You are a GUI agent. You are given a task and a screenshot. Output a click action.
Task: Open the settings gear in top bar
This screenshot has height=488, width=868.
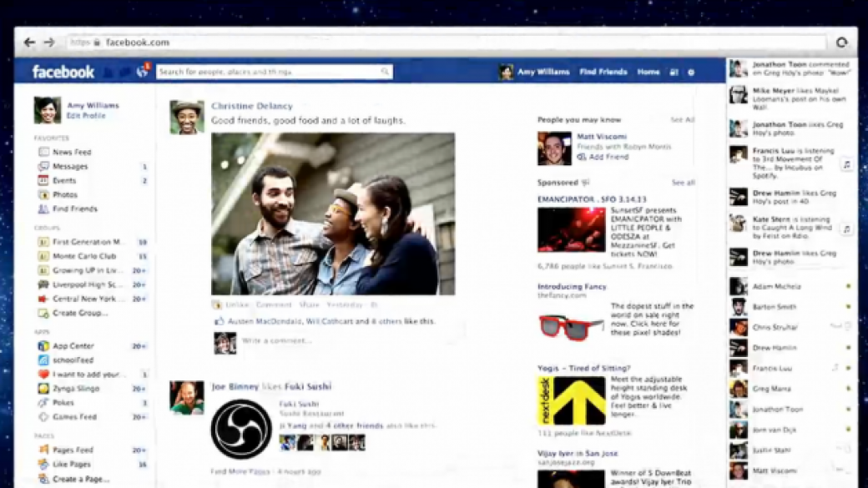pyautogui.click(x=691, y=72)
